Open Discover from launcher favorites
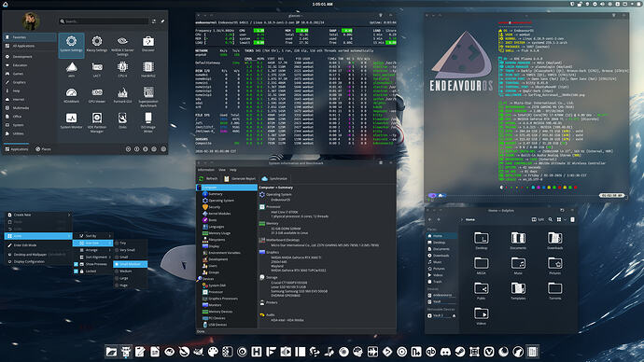The height and width of the screenshot is (362, 644). (148, 44)
